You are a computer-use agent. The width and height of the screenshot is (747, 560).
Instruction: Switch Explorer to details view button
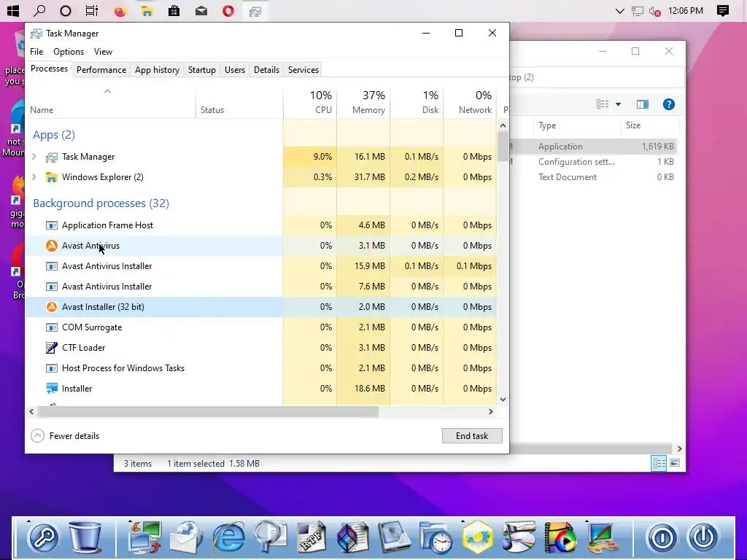(659, 463)
